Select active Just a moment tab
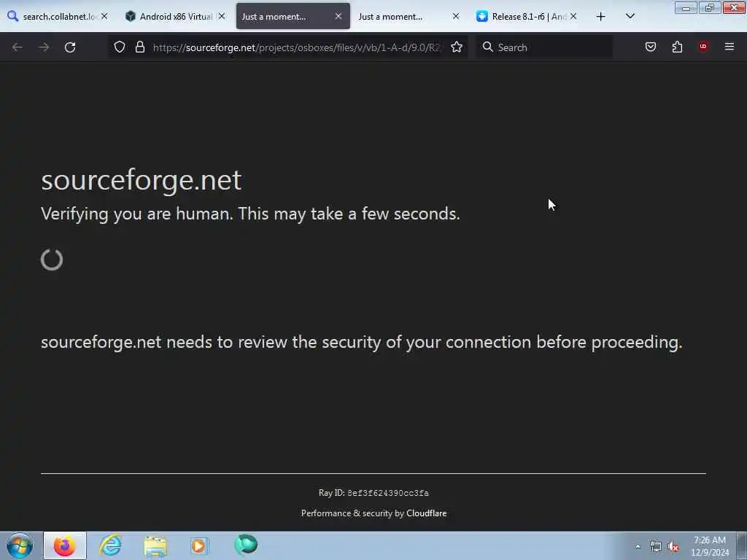Screen dimensions: 747x560 coord(286,17)
